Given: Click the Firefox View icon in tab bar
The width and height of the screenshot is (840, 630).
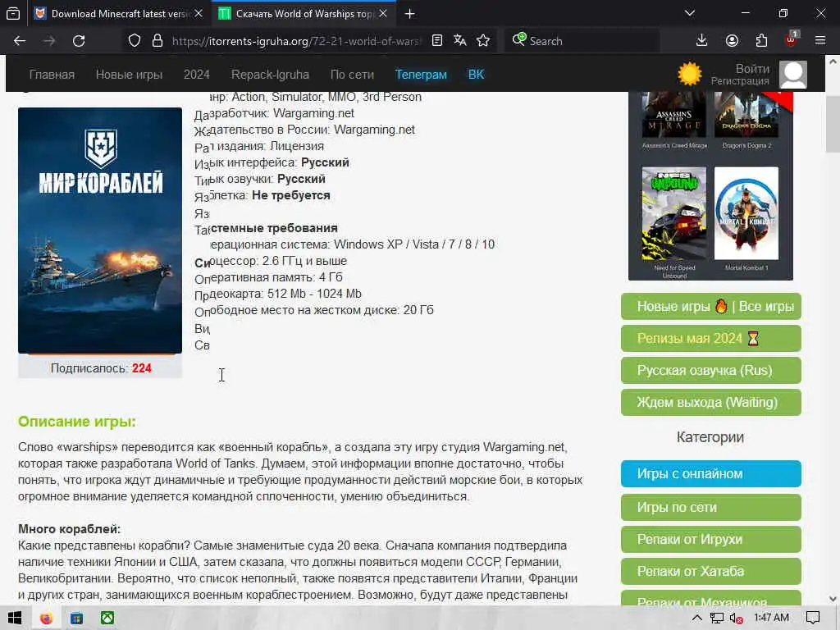Looking at the screenshot, I should (x=13, y=14).
